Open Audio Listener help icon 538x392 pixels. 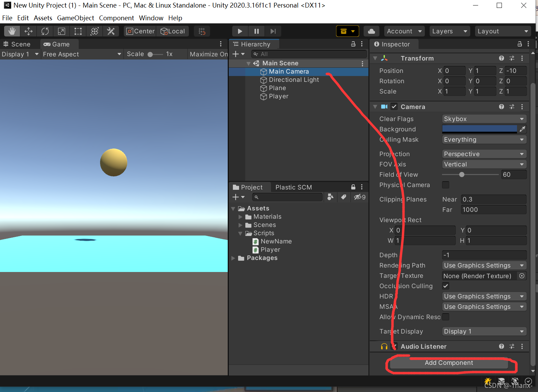(x=502, y=346)
